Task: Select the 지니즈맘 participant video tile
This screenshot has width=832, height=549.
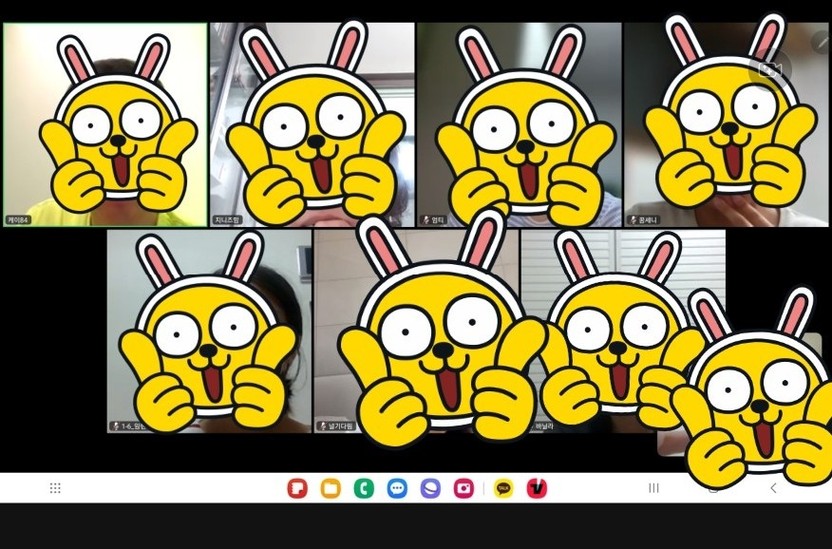Action: [312, 125]
